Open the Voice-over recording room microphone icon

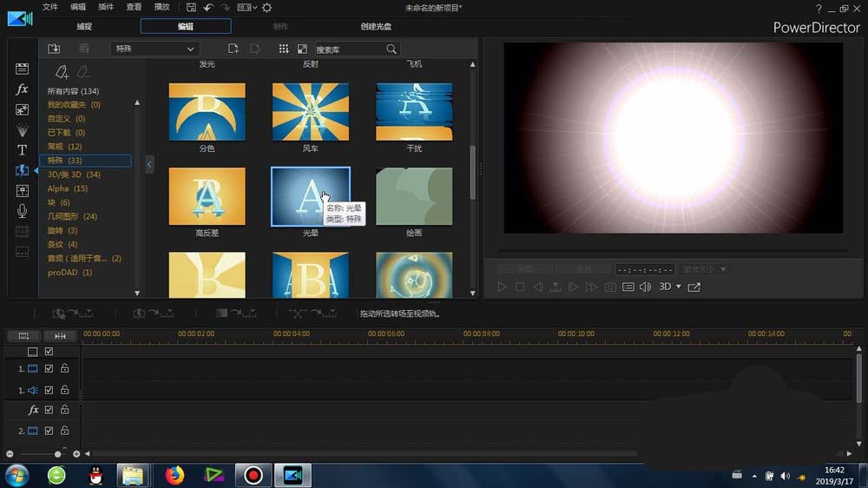[22, 211]
